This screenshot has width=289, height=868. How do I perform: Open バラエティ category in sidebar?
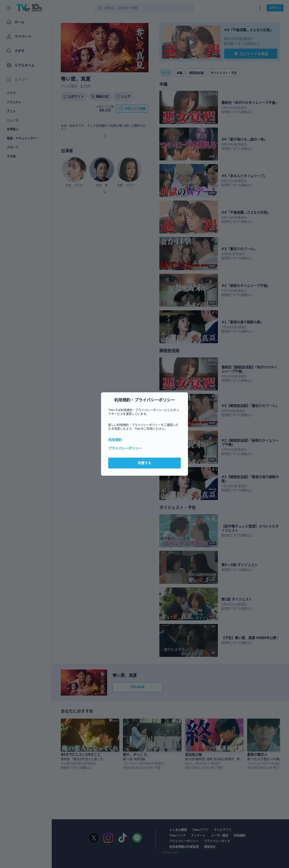14,102
